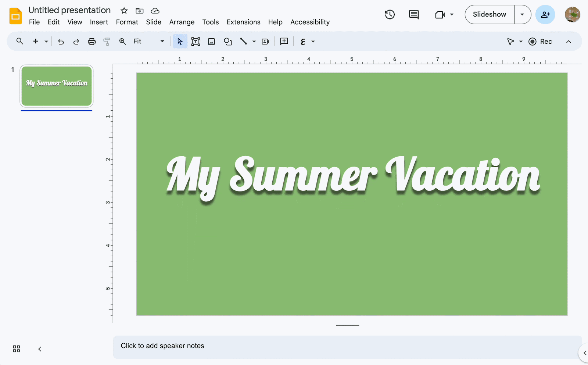Viewport: 588px width, 365px height.
Task: Open the Accessibility menu
Action: click(310, 22)
